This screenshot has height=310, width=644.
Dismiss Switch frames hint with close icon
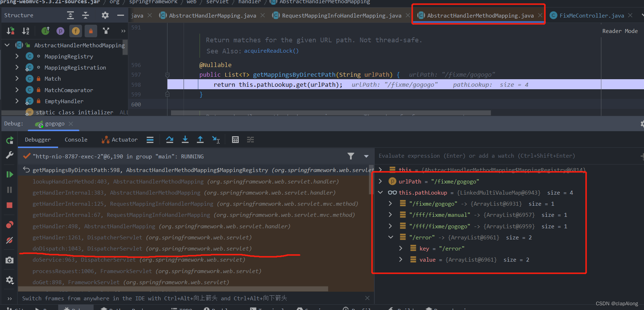367,298
